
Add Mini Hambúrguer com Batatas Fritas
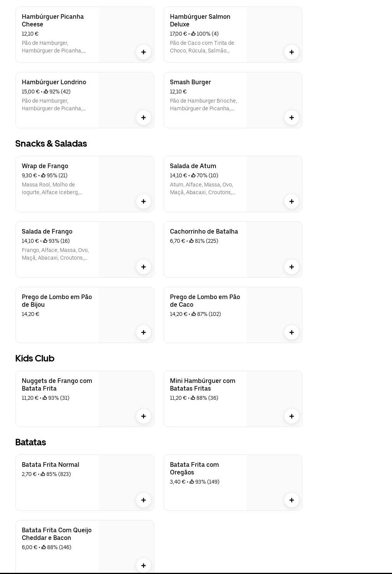pos(292,416)
